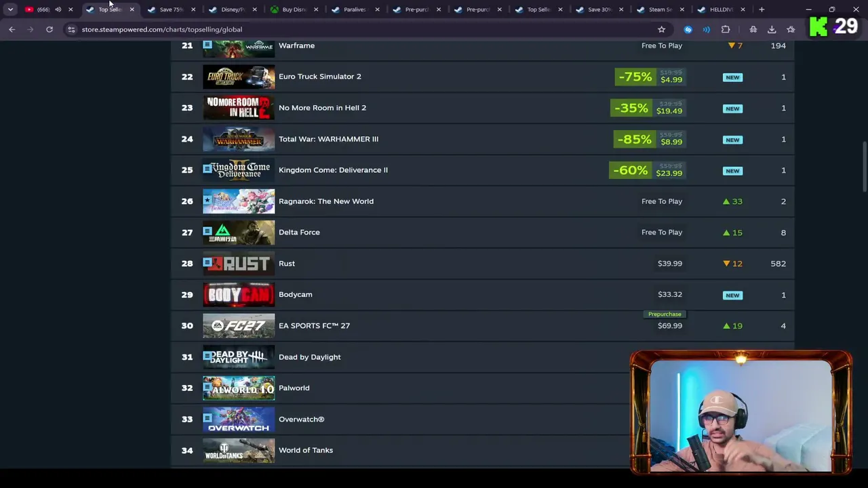Click the Overwatch game thumbnail
The width and height of the screenshot is (868, 488).
coord(239,420)
